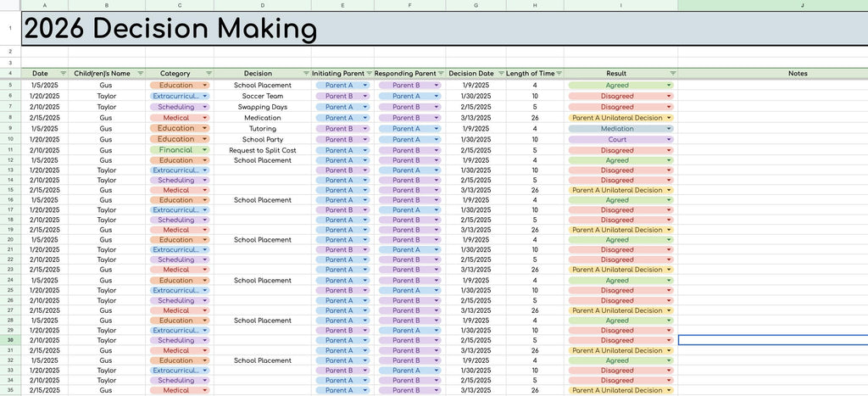Select the 'Swapping Days' decision cell

pyautogui.click(x=263, y=107)
